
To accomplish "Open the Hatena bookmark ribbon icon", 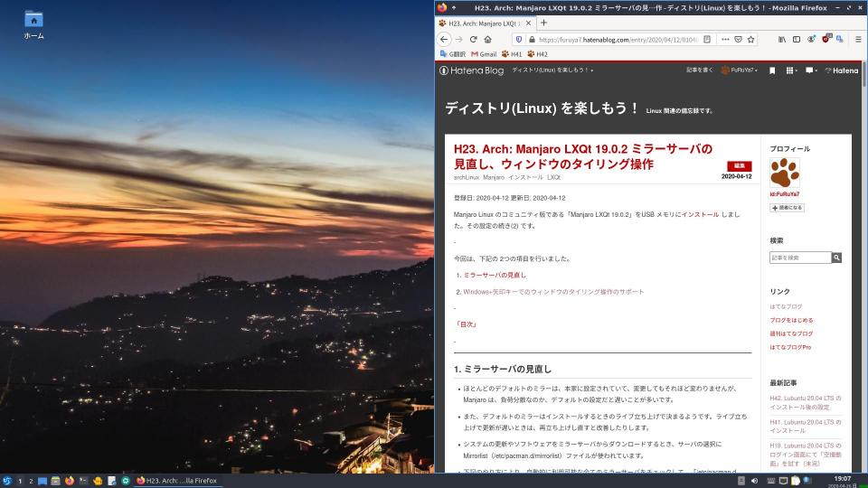I will pyautogui.click(x=772, y=70).
